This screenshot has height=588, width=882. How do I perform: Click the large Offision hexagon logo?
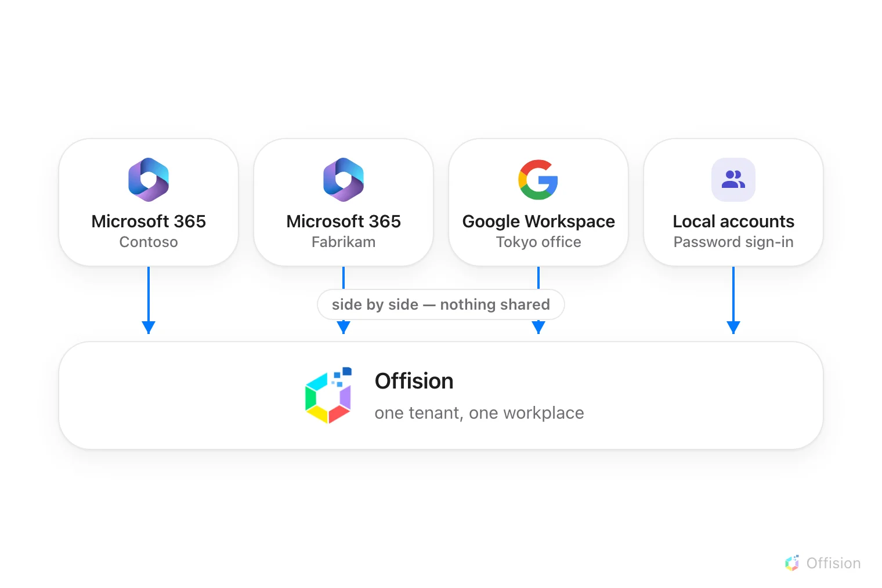tap(328, 395)
